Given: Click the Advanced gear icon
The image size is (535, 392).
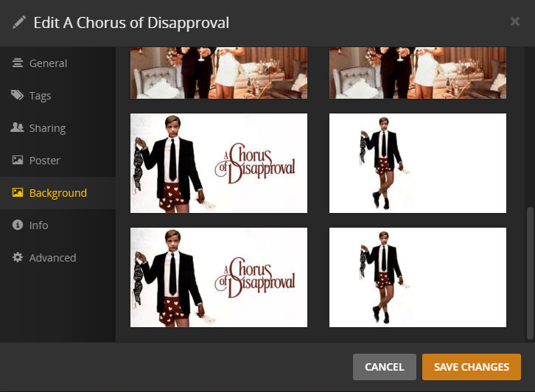Looking at the screenshot, I should (18, 257).
